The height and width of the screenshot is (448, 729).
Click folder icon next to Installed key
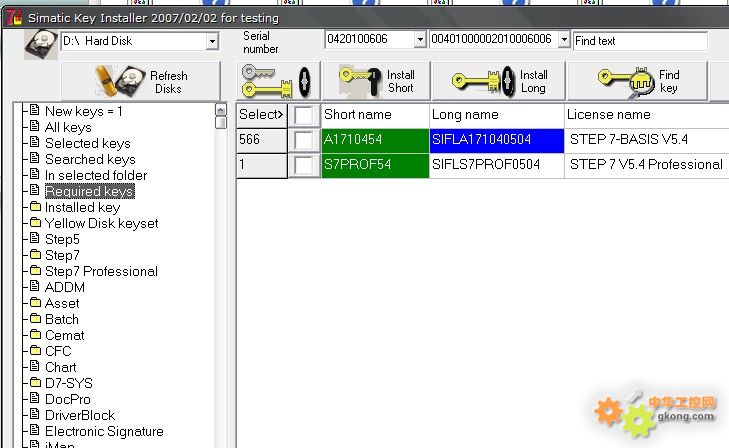pos(35,206)
